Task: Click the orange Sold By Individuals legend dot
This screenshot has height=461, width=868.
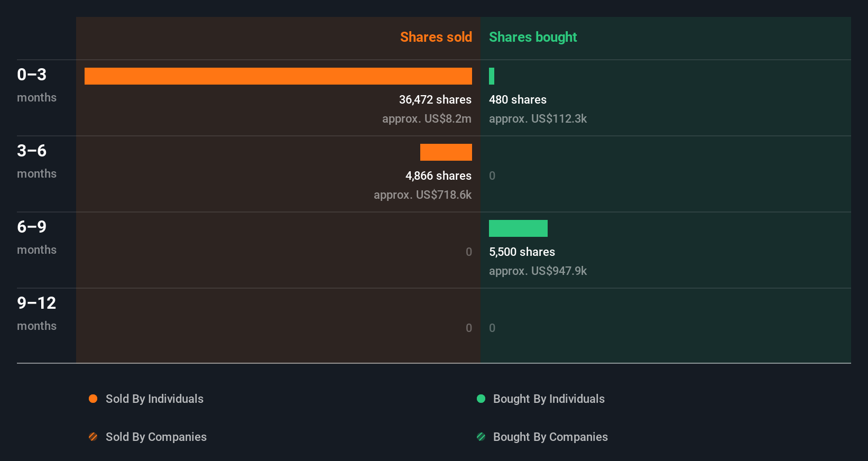Action: [93, 399]
